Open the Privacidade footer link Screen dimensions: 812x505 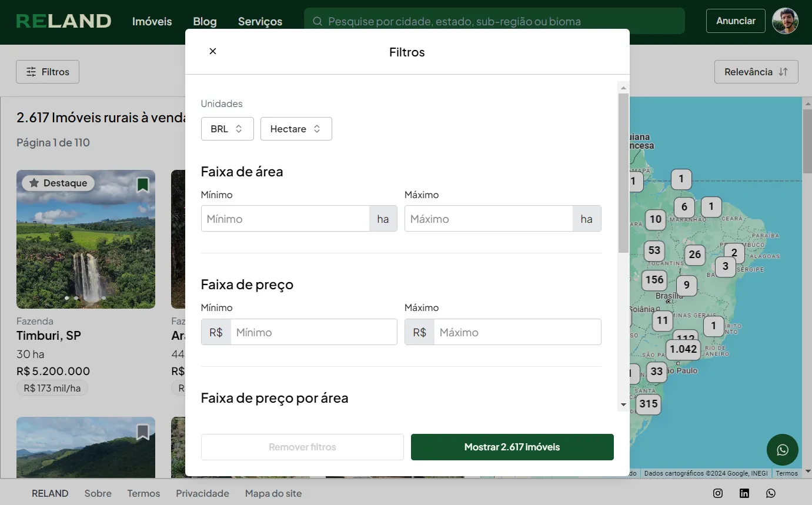tap(202, 493)
